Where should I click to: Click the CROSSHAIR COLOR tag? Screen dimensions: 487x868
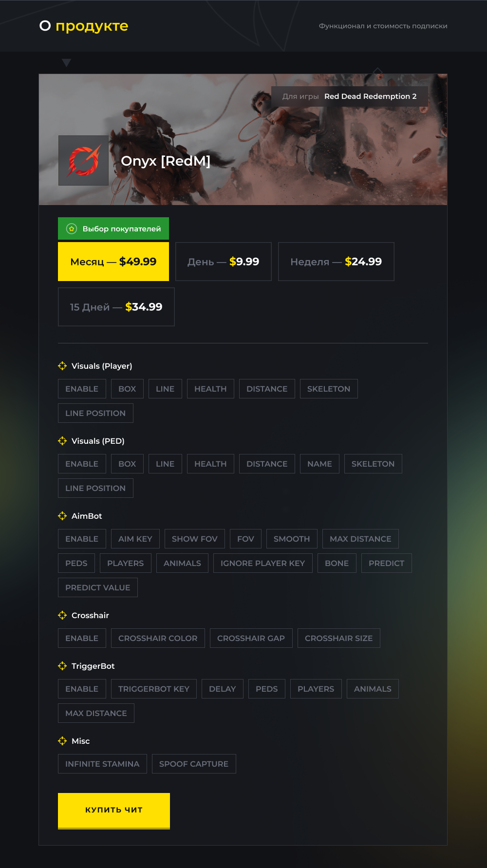158,638
